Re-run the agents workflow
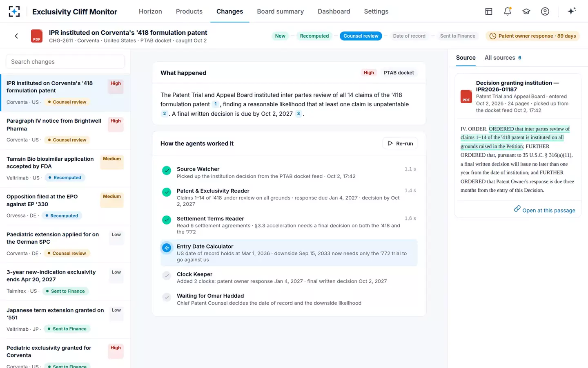The height and width of the screenshot is (368, 588). point(400,144)
